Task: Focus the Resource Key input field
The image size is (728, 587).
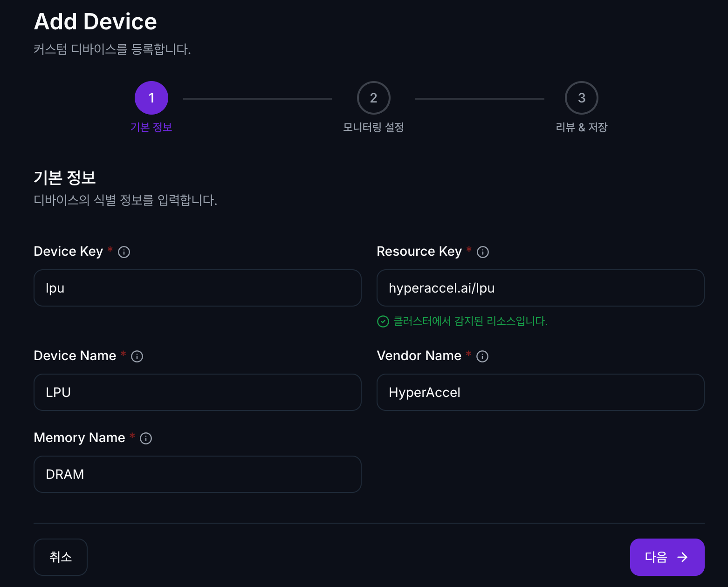Action: (x=540, y=288)
